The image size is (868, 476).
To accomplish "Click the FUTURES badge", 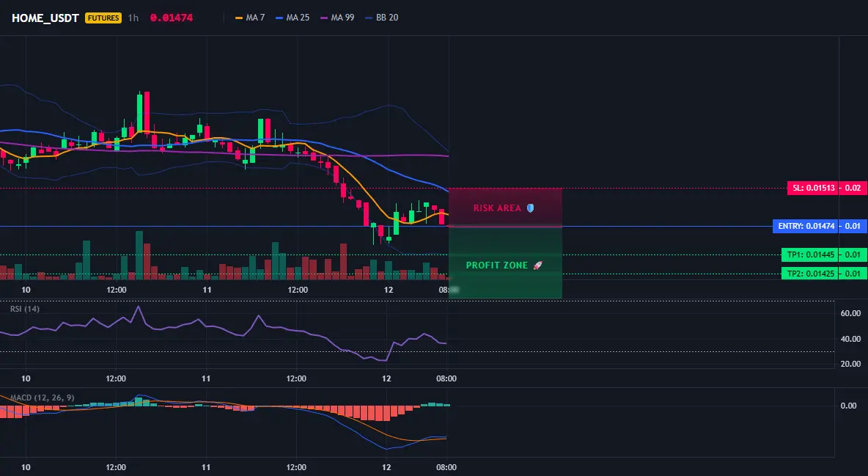I will (x=103, y=18).
